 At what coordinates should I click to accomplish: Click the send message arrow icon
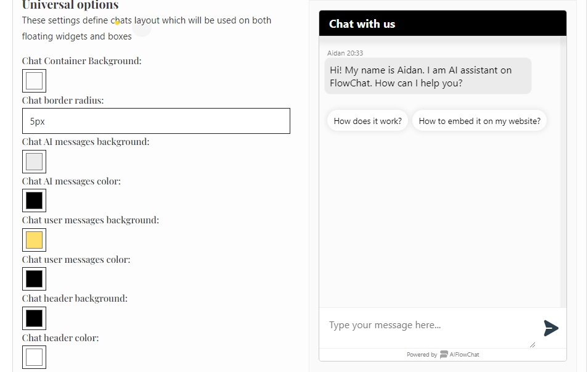pyautogui.click(x=551, y=328)
